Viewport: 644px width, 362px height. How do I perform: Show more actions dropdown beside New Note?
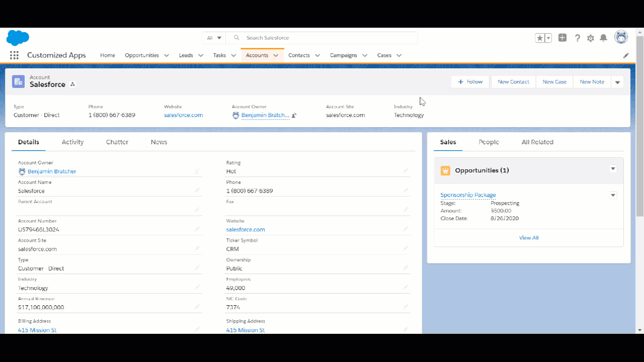(617, 82)
